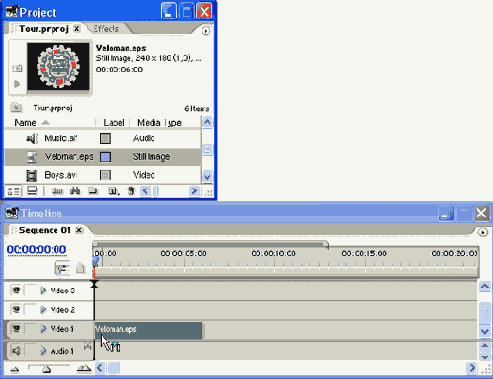Click the Veloman.eps blue label swatch

tap(105, 157)
